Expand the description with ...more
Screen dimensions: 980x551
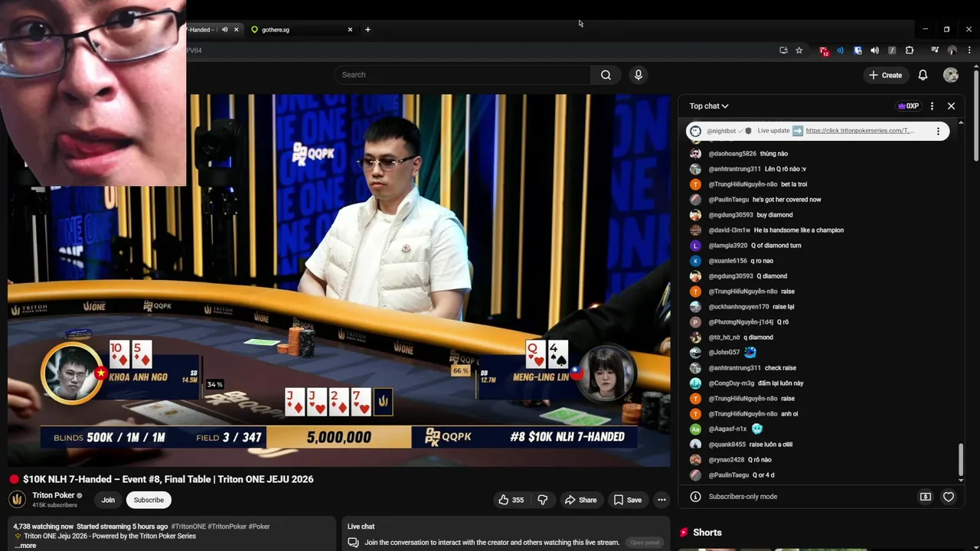(x=24, y=546)
